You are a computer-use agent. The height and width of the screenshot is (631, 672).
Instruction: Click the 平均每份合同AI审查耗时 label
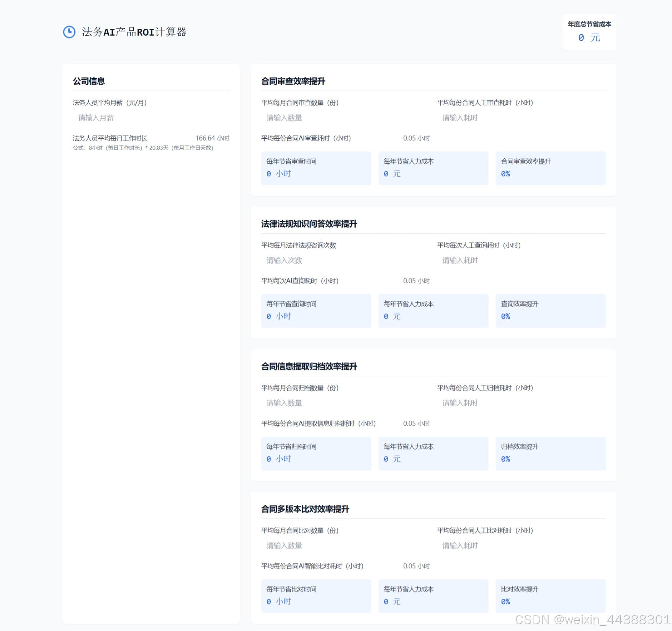[x=306, y=138]
